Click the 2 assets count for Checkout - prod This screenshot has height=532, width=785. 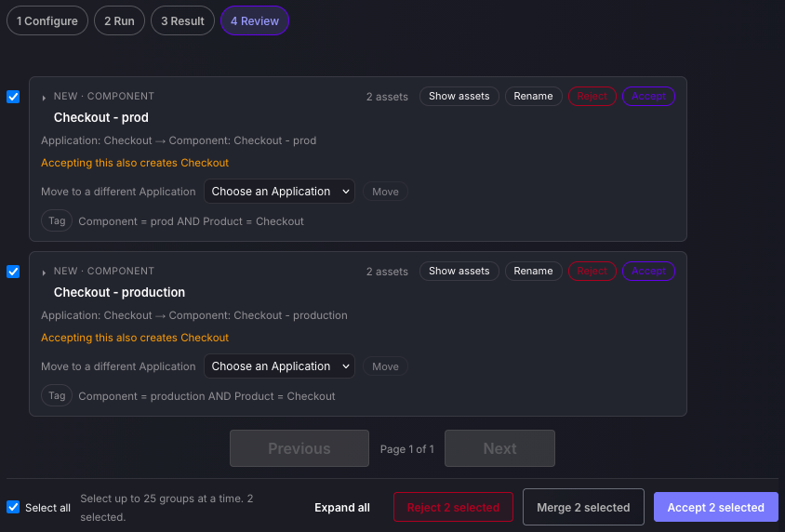click(x=387, y=97)
